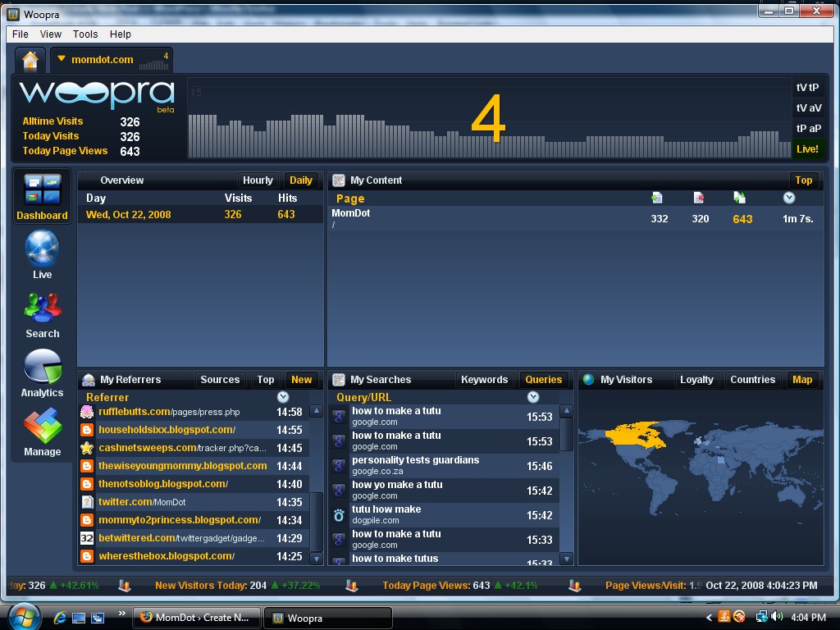The image size is (840, 630).
Task: Toggle My Referrers Top view
Action: [265, 380]
